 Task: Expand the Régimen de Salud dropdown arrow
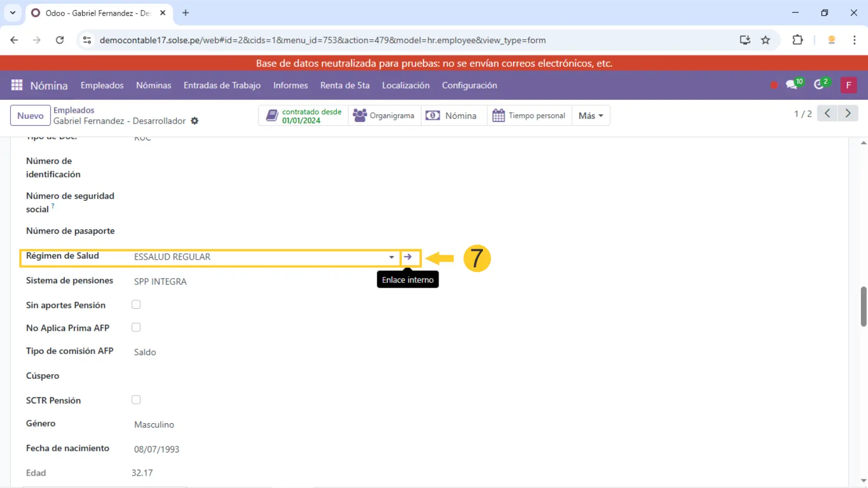(392, 257)
